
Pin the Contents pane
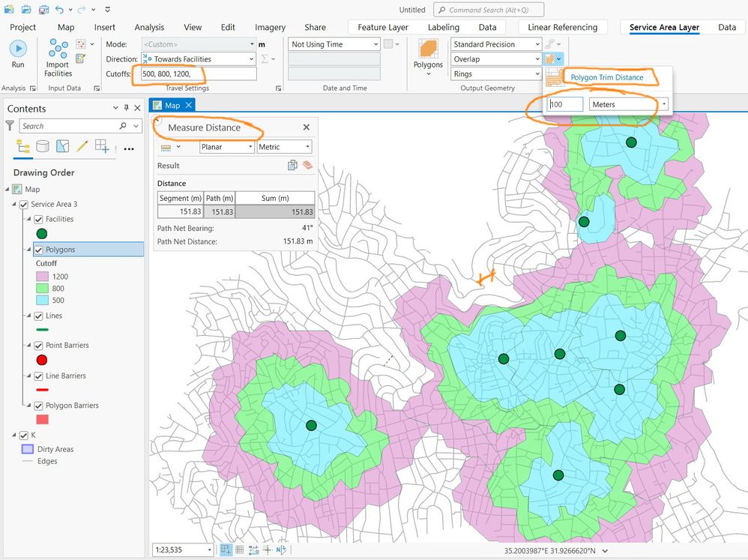126,108
